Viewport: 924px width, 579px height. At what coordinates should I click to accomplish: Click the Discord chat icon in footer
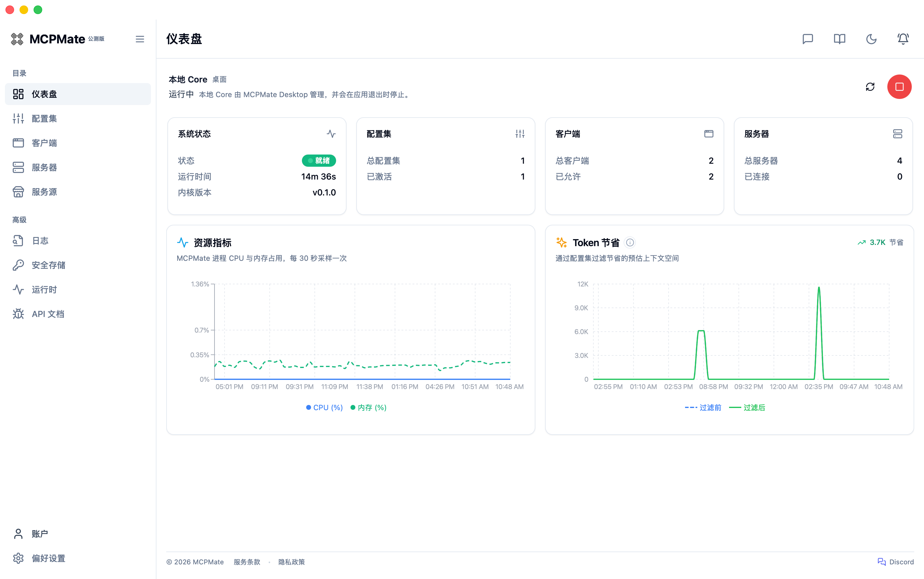882,562
